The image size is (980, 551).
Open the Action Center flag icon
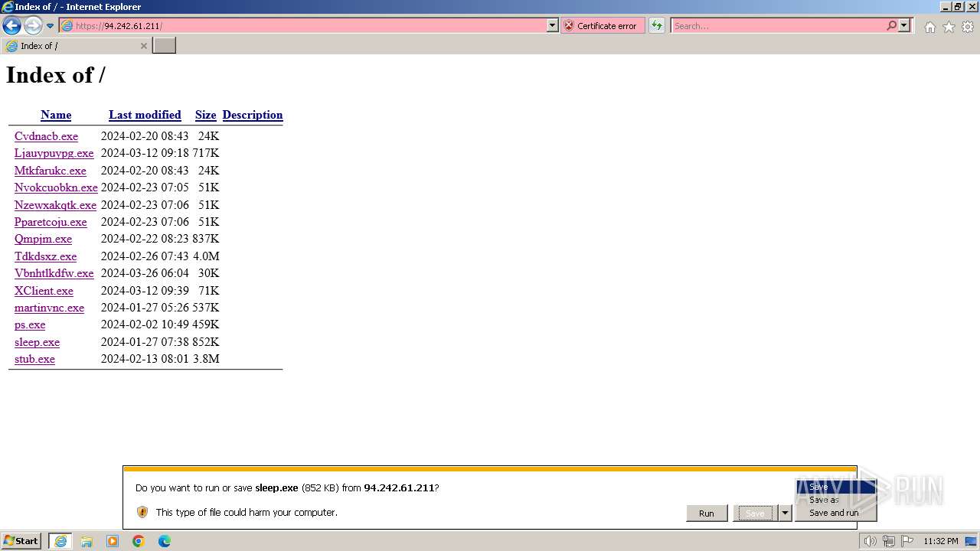point(906,541)
